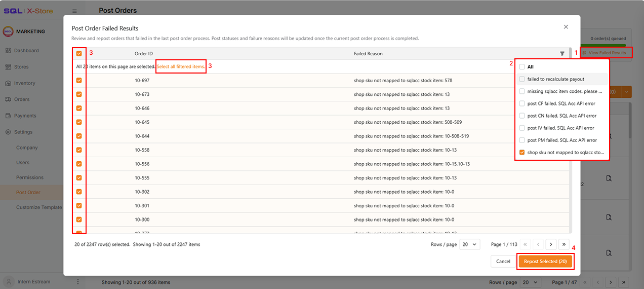This screenshot has height=289, width=644.
Task: Uncheck the checkbox for order 10-556
Action: [79, 164]
